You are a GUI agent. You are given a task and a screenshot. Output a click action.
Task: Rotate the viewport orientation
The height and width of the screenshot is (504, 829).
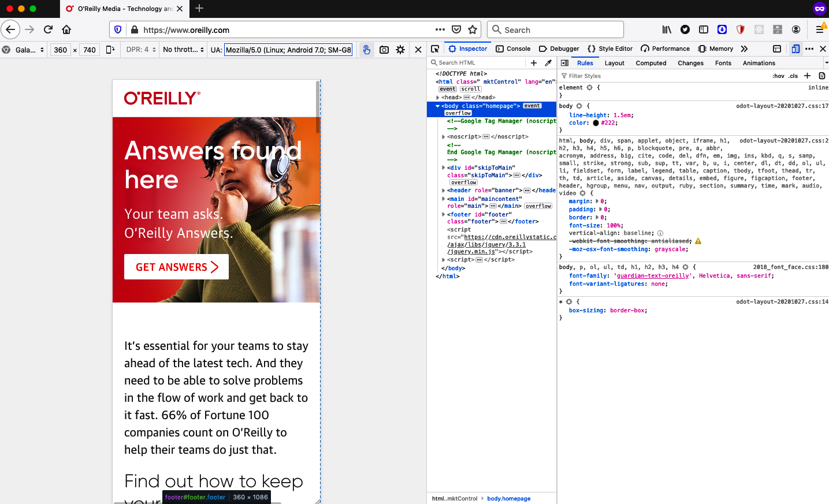(x=110, y=50)
